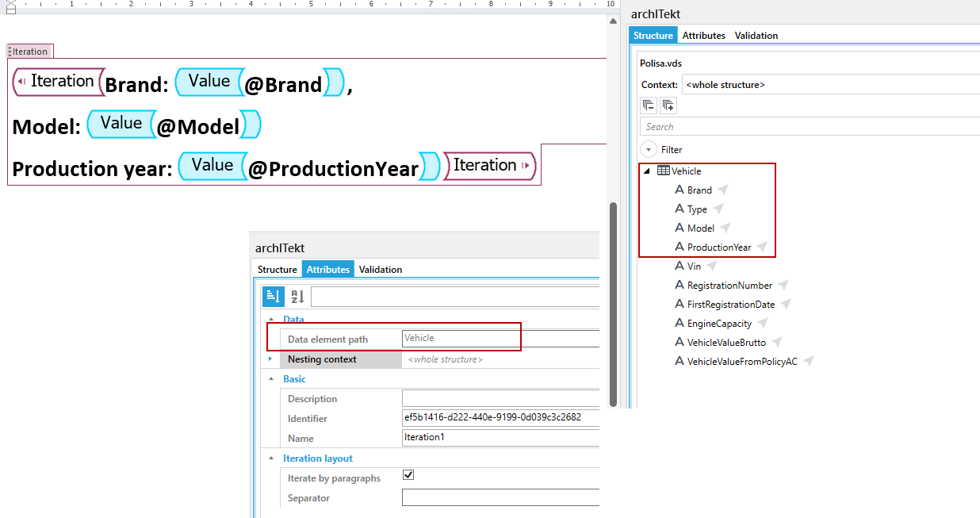Click the arrow icon next to Vin

711,266
